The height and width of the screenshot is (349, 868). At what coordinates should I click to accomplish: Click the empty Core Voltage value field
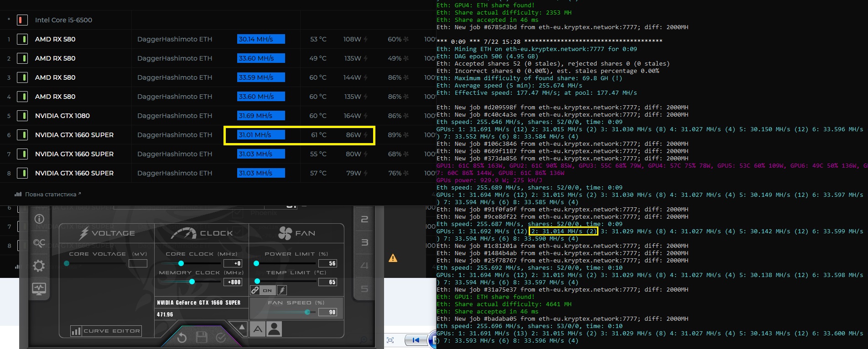[138, 263]
